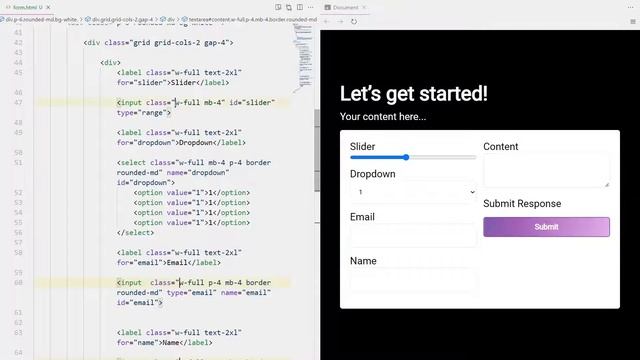Screen dimensions: 640x360
Task: Click for="email">Email label code
Action: click(x=169, y=262)
